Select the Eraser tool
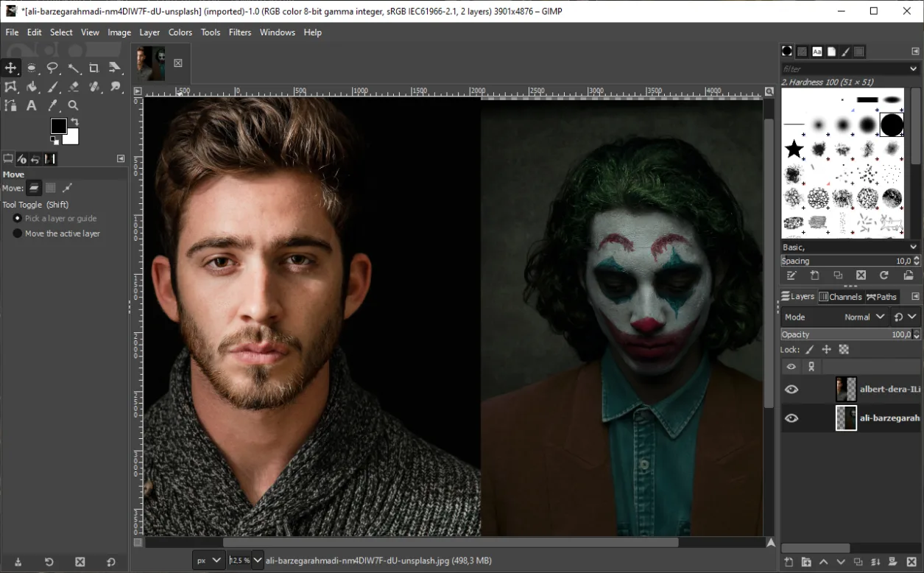Image resolution: width=924 pixels, height=573 pixels. click(x=74, y=87)
